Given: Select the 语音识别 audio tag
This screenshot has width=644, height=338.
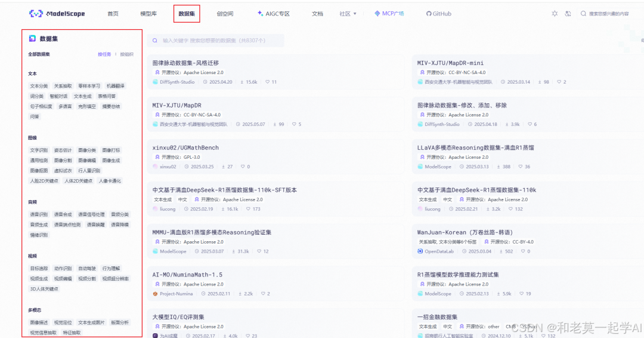Looking at the screenshot, I should (x=39, y=214).
